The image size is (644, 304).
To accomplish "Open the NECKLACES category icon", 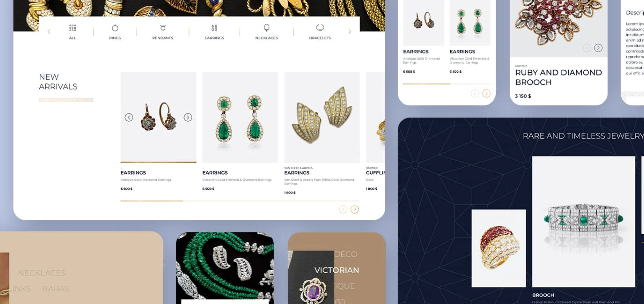I will [266, 28].
